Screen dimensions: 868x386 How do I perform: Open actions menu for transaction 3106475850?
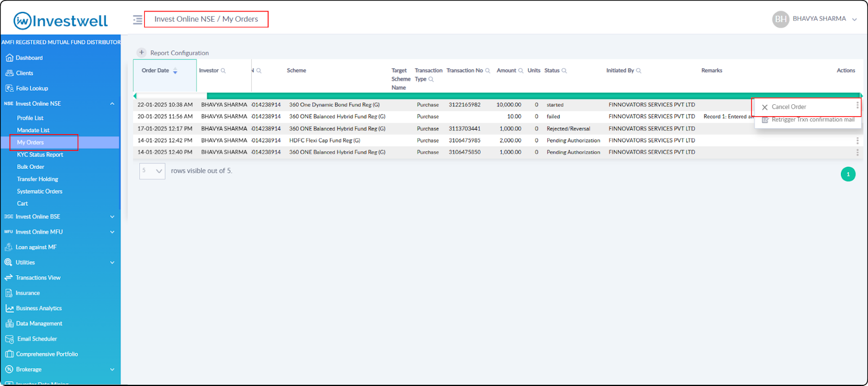click(857, 153)
